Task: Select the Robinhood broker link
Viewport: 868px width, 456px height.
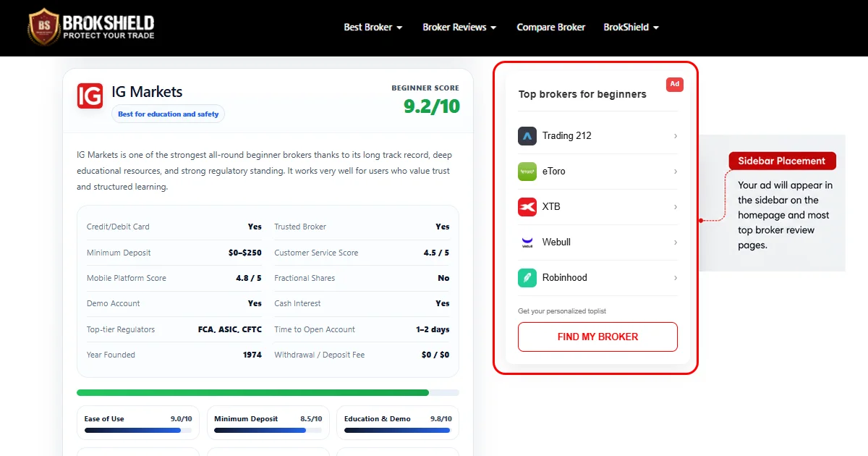Action: pyautogui.click(x=597, y=278)
